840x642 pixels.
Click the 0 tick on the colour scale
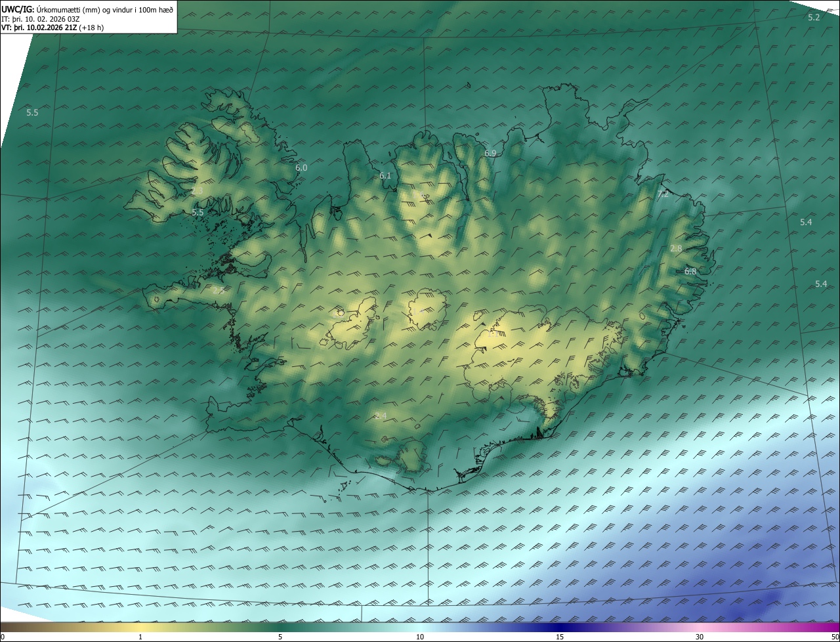point(3,637)
